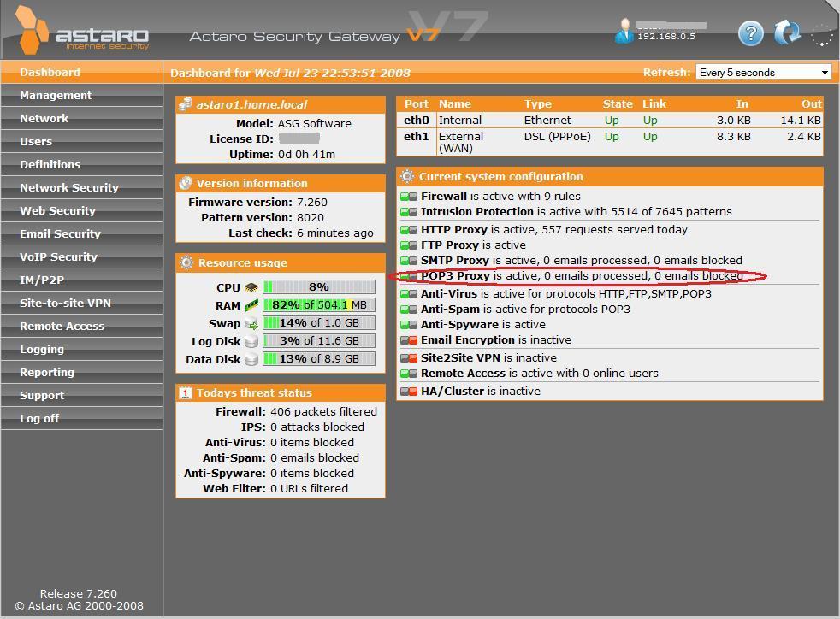Click the eth0 port row
Screen dimensions: 840x619
(610, 120)
